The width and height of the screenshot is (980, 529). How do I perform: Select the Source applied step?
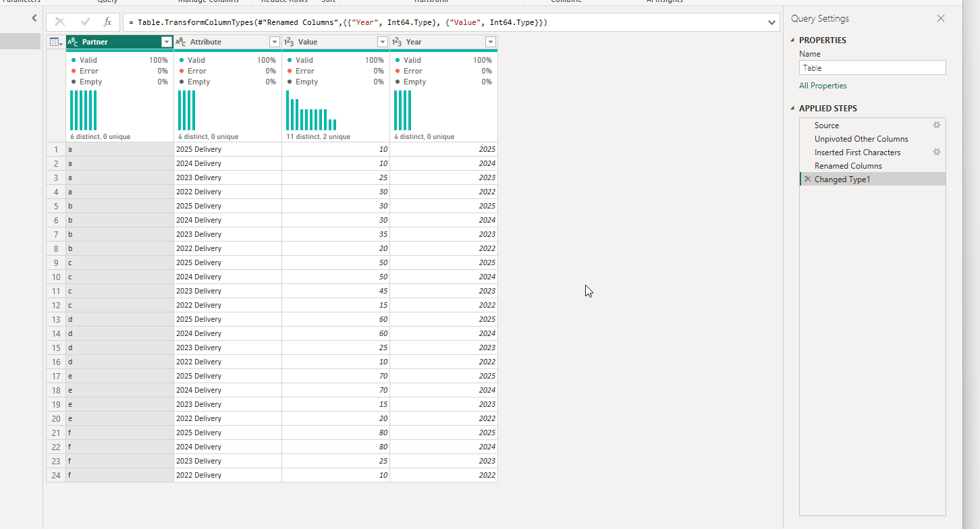(x=873, y=126)
